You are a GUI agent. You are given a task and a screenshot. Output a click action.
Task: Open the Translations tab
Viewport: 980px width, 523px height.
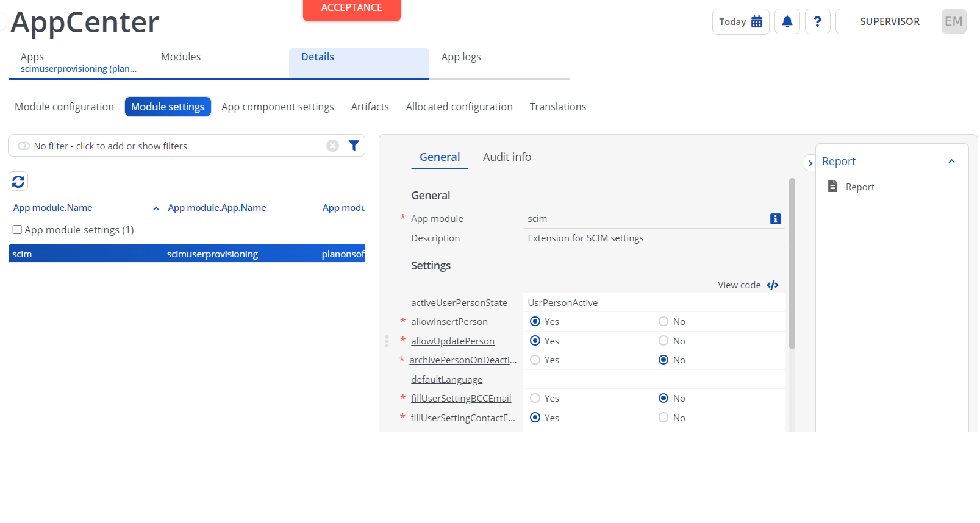[x=557, y=107]
